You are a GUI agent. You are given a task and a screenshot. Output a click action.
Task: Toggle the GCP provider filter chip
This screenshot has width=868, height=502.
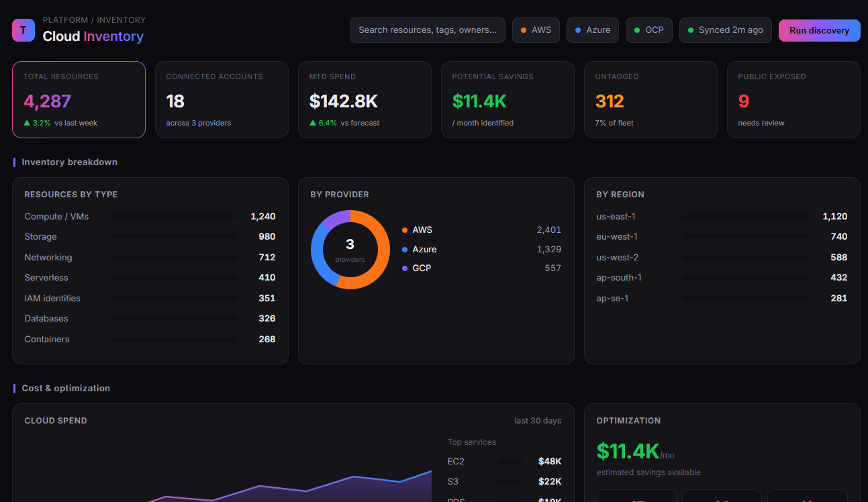pos(649,30)
